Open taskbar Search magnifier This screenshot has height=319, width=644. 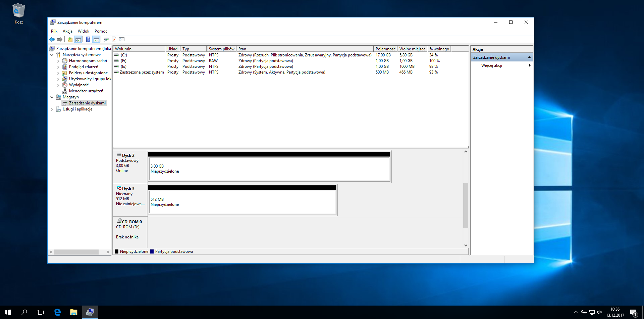coord(24,312)
